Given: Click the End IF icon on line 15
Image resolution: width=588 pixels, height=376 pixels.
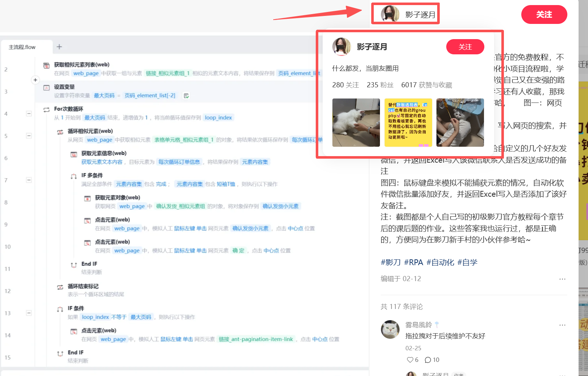Looking at the screenshot, I should 60,354.
